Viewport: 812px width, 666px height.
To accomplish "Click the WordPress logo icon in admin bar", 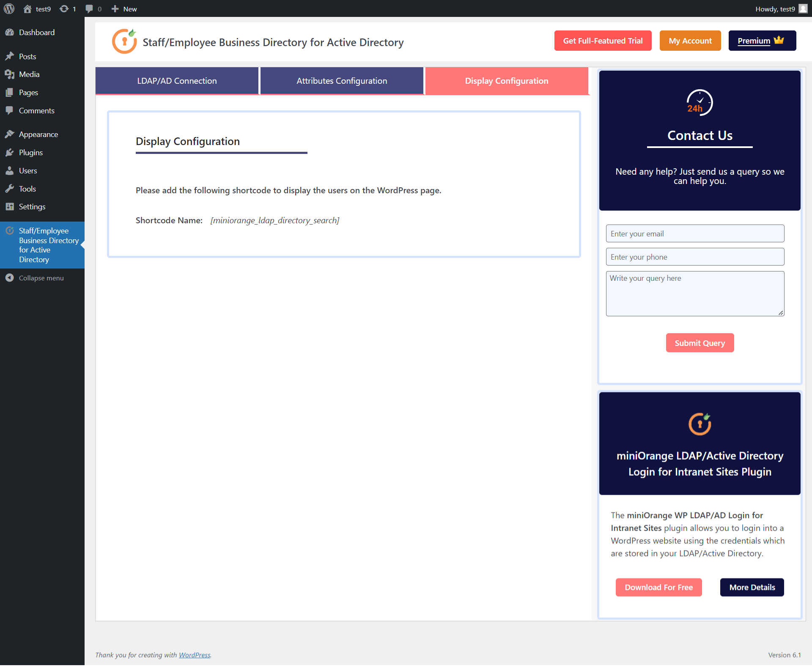I will (9, 8).
